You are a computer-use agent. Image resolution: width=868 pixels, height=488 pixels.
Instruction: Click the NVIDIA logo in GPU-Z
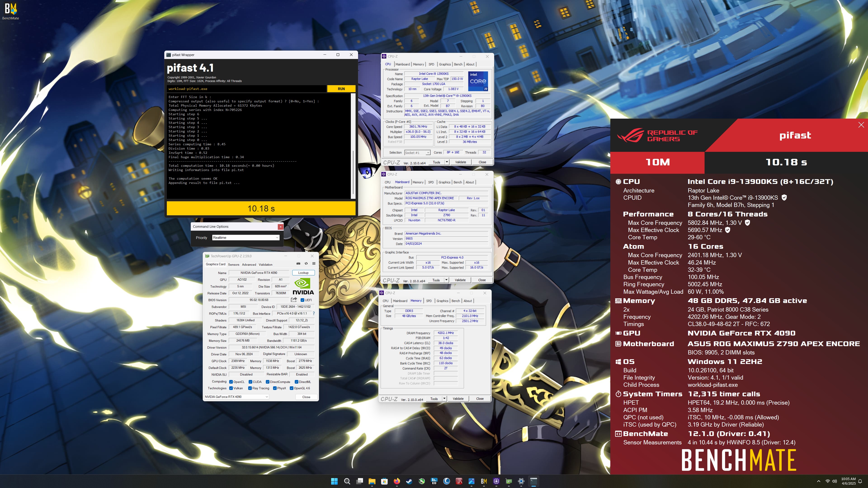click(x=303, y=287)
